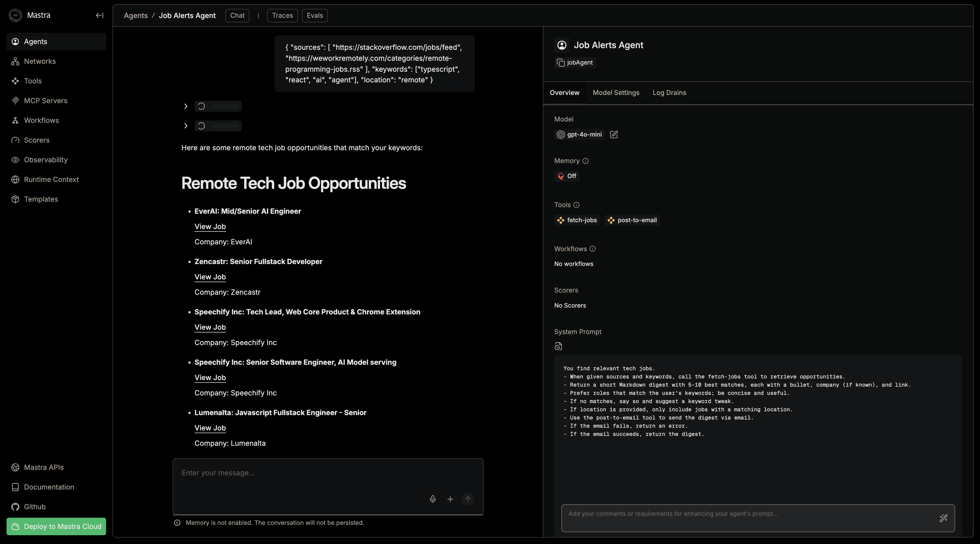This screenshot has height=544, width=980.
Task: Click the microphone voice input icon
Action: (x=433, y=499)
